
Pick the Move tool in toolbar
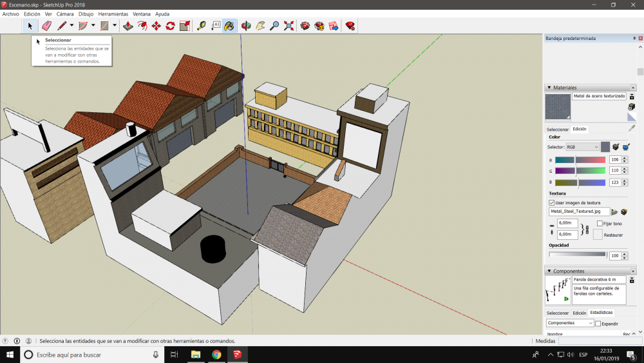pos(156,26)
